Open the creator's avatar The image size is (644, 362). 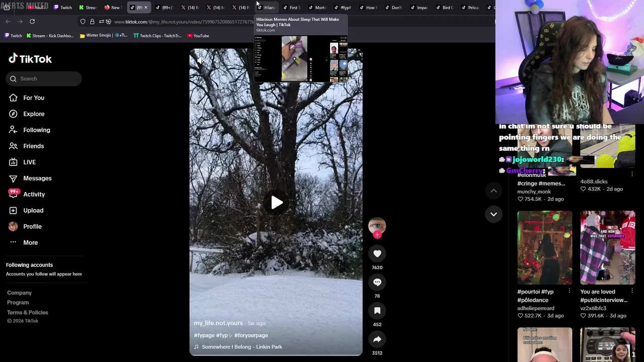377,226
